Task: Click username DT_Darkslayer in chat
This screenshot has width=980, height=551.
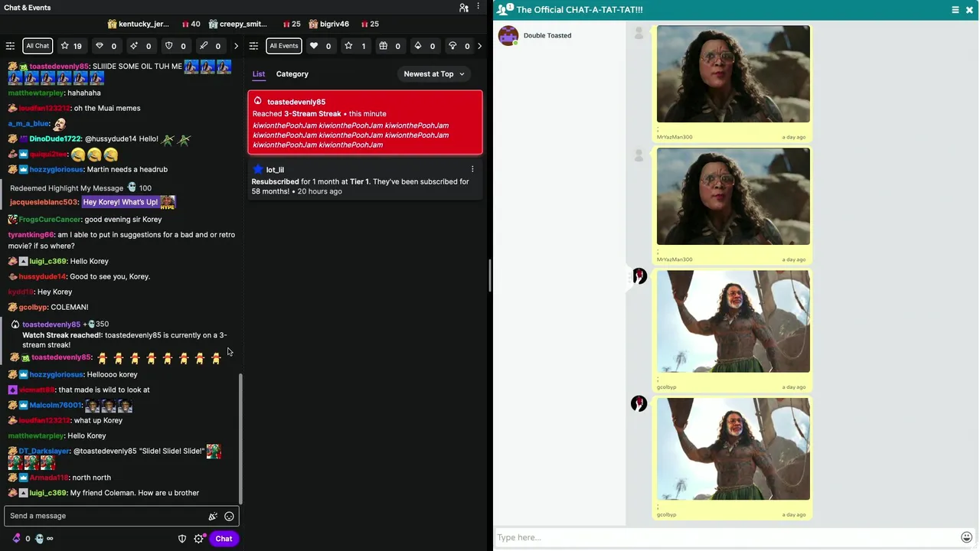Action: click(44, 451)
